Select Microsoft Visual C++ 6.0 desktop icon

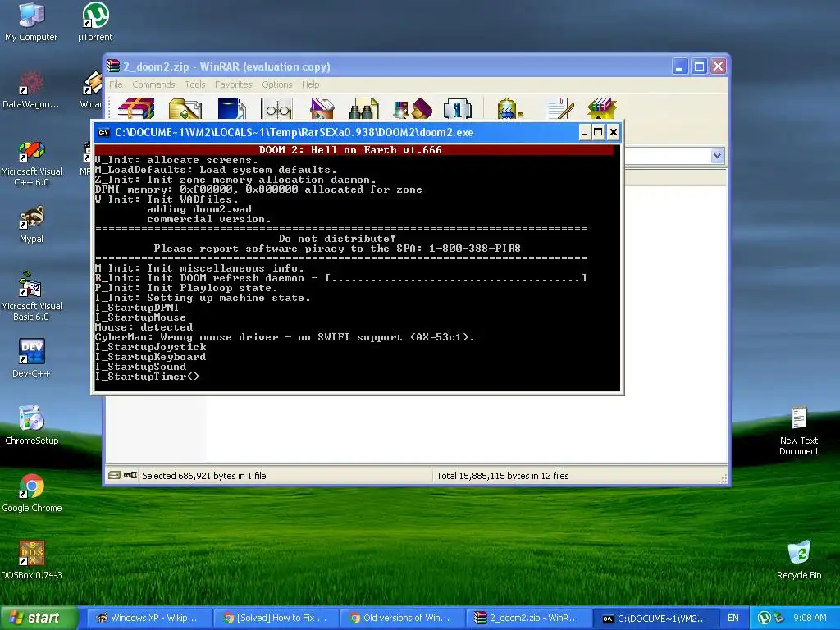31,163
